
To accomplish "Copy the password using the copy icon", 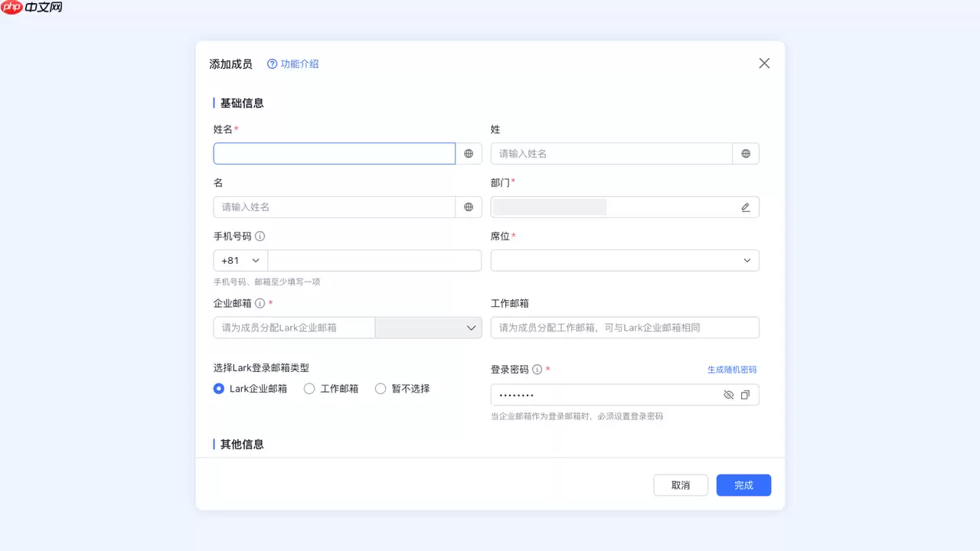I will click(746, 394).
